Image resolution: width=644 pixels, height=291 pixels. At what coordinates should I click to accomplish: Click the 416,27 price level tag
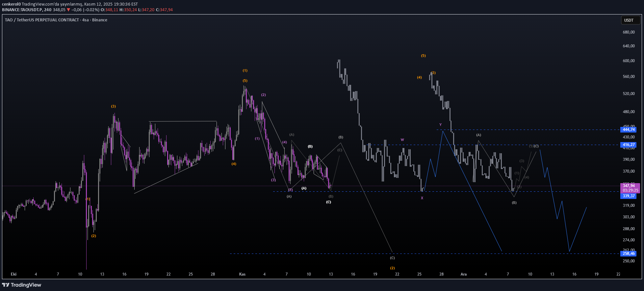pyautogui.click(x=628, y=145)
